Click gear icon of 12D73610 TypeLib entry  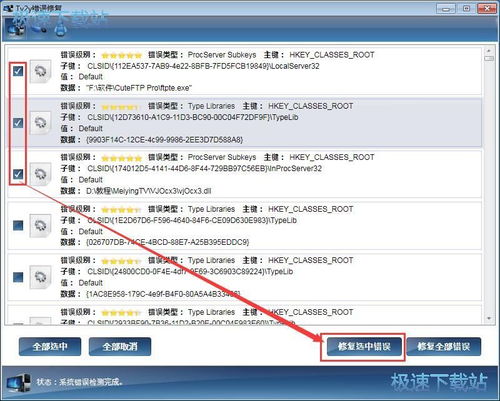[x=41, y=123]
